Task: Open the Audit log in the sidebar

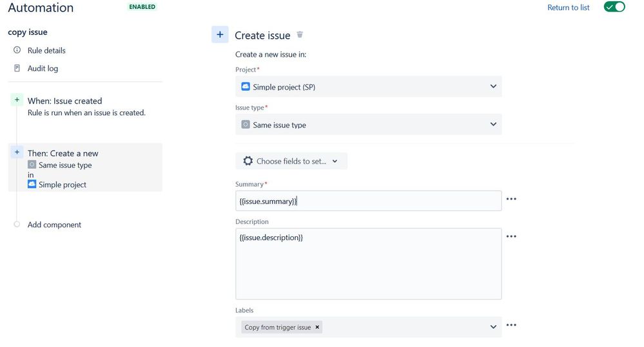Action: coord(43,68)
